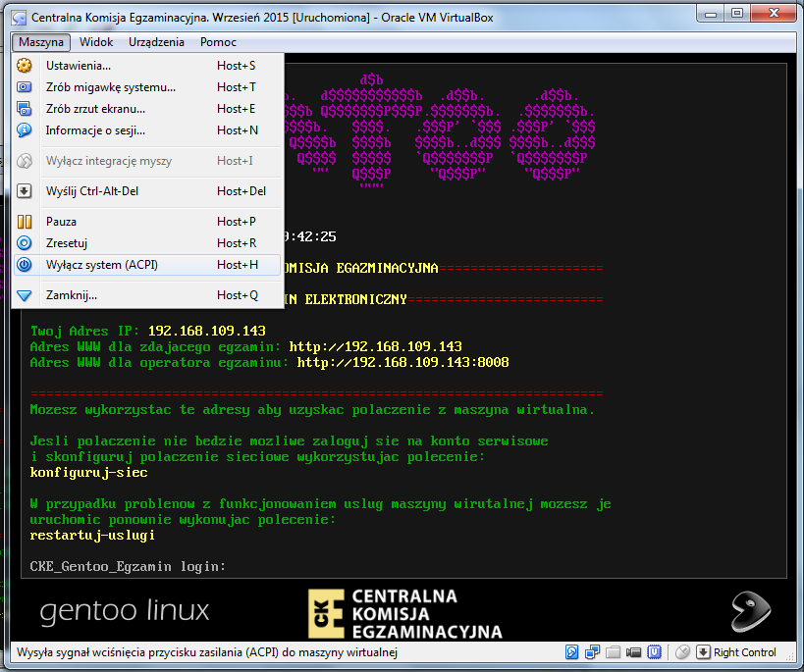Select Ustawienia... from the menu
This screenshot has width=804, height=672.
[x=147, y=66]
